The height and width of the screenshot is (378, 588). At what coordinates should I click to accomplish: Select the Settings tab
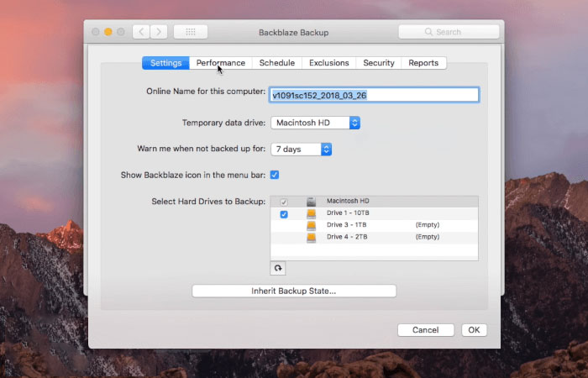coord(165,63)
